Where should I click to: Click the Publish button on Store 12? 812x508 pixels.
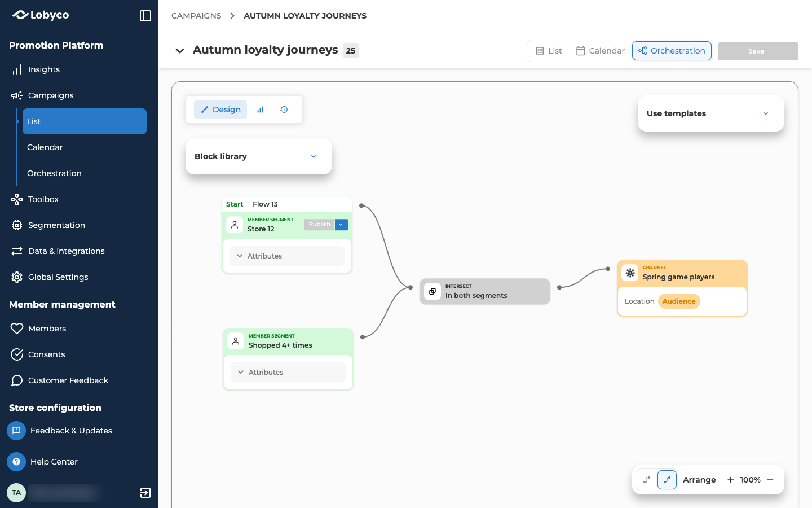[x=319, y=225]
